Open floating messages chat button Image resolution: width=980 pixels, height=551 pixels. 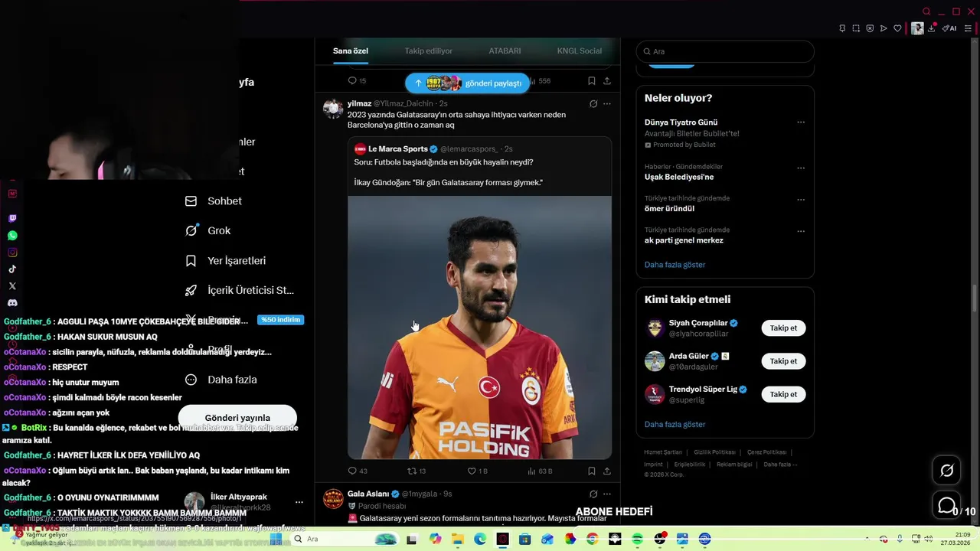click(x=947, y=506)
